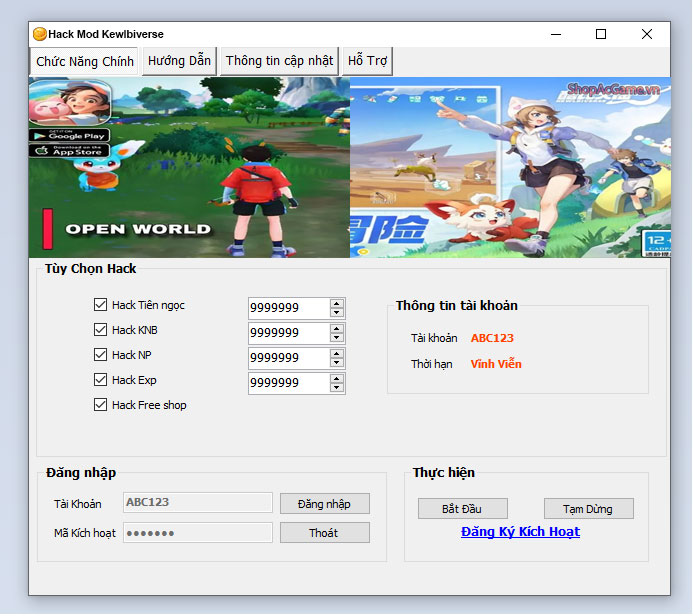Increase the Hack Tiên ngọc value with up arrow

337,304
